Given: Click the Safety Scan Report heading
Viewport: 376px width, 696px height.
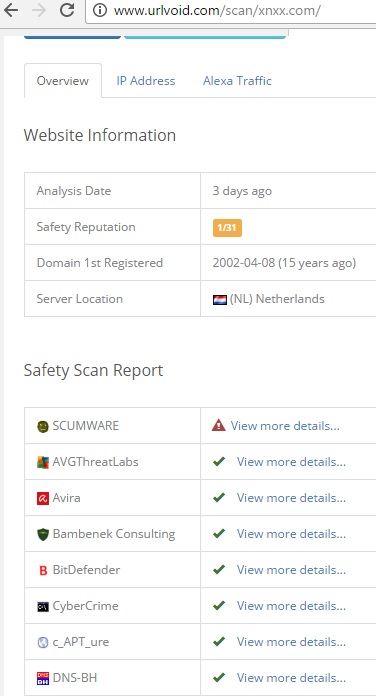Looking at the screenshot, I should tap(93, 370).
